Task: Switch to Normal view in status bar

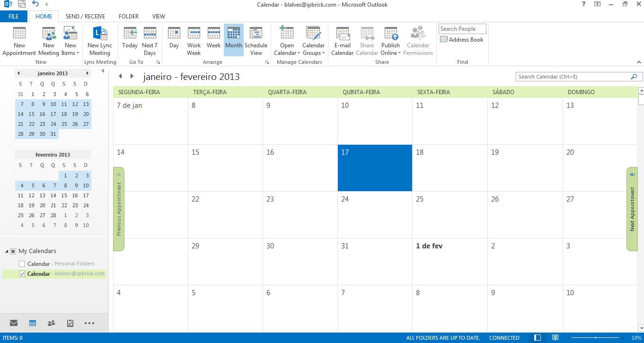Action: pyautogui.click(x=538, y=338)
